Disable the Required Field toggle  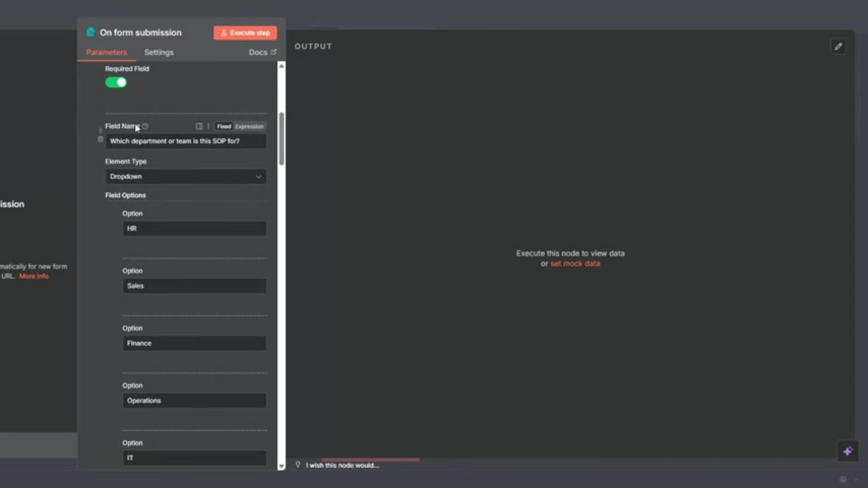tap(115, 82)
